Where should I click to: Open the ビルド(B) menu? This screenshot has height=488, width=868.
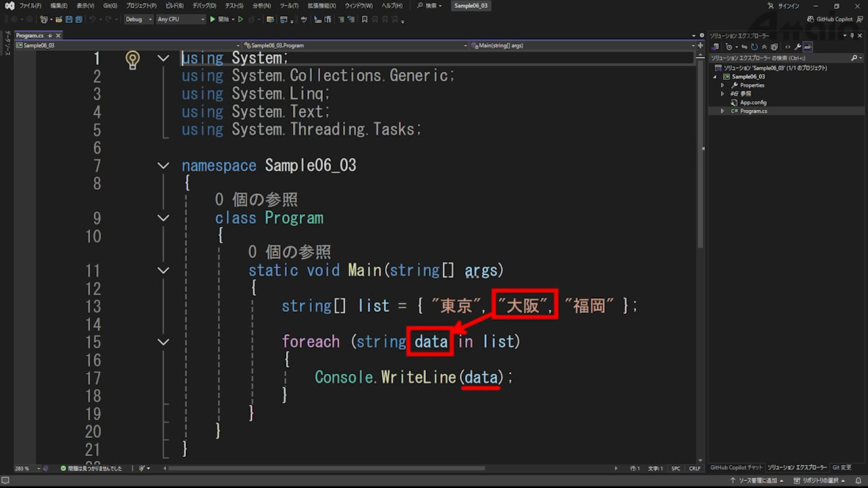pos(174,5)
